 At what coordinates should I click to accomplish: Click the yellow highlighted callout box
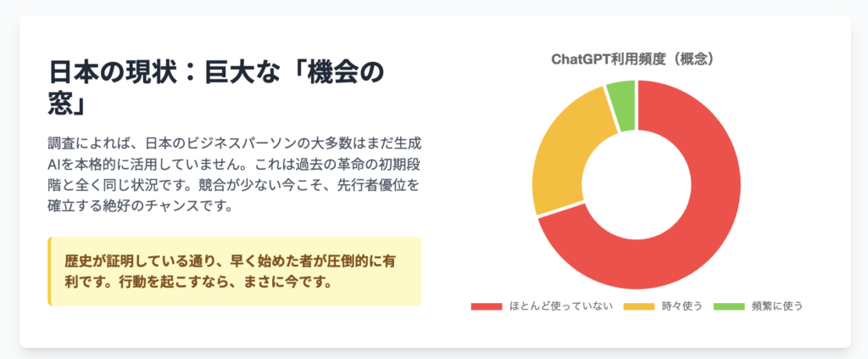pyautogui.click(x=235, y=272)
